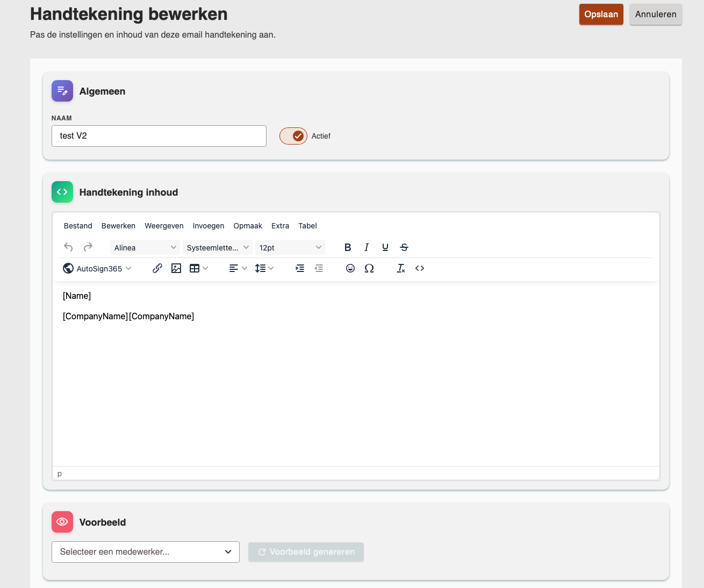
Task: Click the text alignment icon
Action: pyautogui.click(x=234, y=268)
